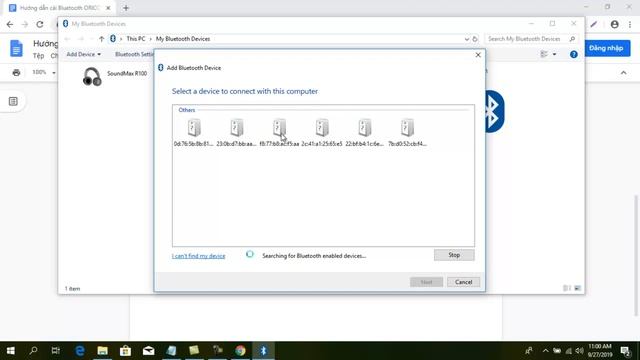Image resolution: width=640 pixels, height=360 pixels.
Task: Open the Action Center notifications
Action: [624, 351]
